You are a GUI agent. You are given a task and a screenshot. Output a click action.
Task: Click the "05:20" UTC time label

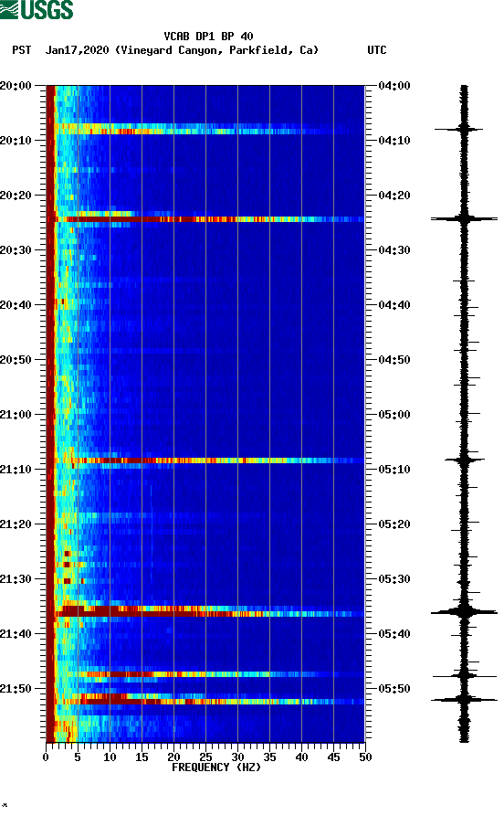(394, 524)
